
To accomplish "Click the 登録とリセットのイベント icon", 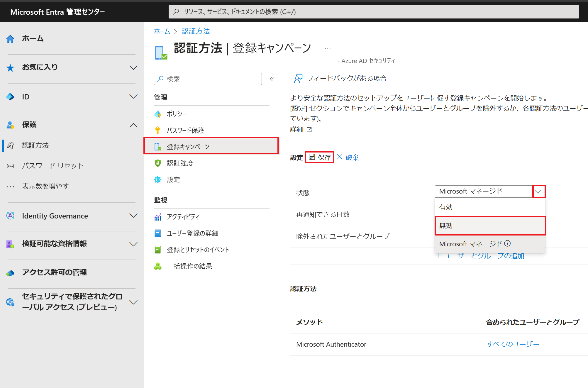I will coord(158,250).
